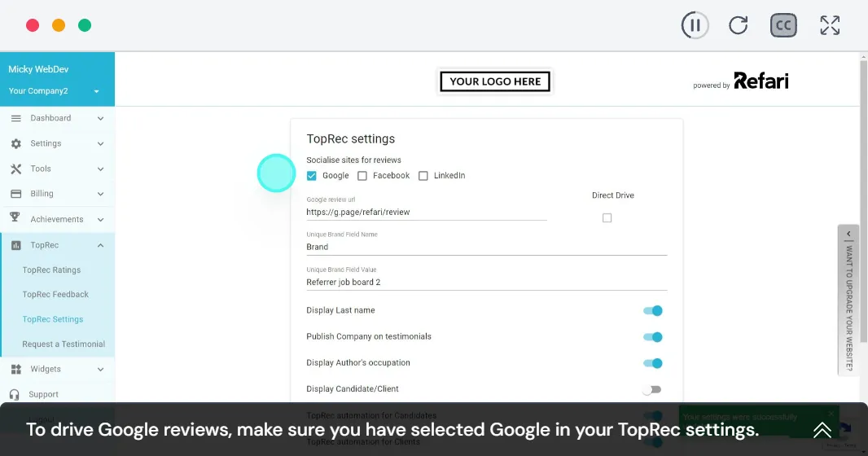Viewport: 868px width, 456px height.
Task: Open Request a Testimonial item
Action: click(x=64, y=344)
